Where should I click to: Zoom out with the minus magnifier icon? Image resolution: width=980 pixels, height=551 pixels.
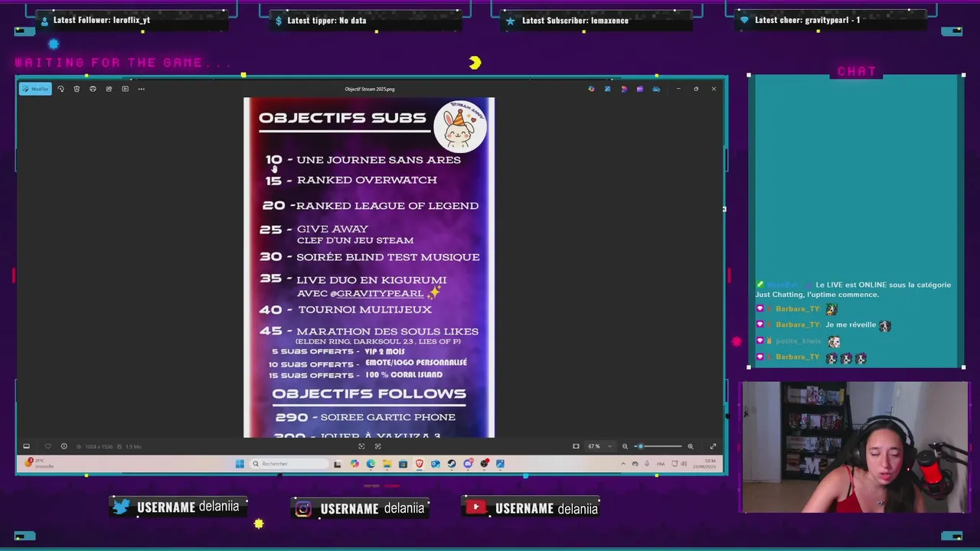click(x=625, y=446)
